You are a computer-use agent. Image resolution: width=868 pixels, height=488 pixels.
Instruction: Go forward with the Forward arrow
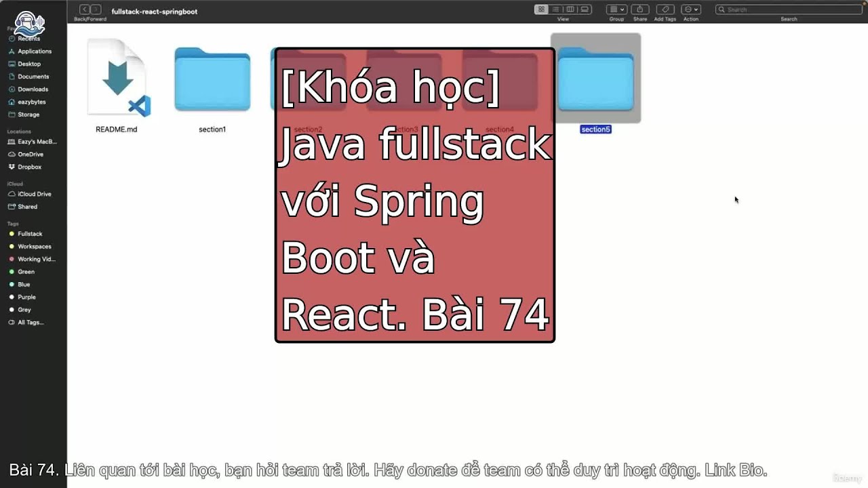[x=96, y=9]
